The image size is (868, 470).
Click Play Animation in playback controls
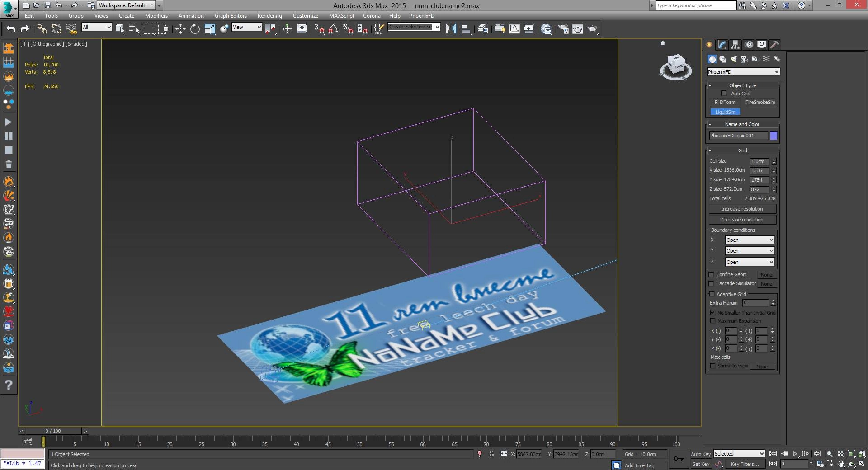(795, 454)
